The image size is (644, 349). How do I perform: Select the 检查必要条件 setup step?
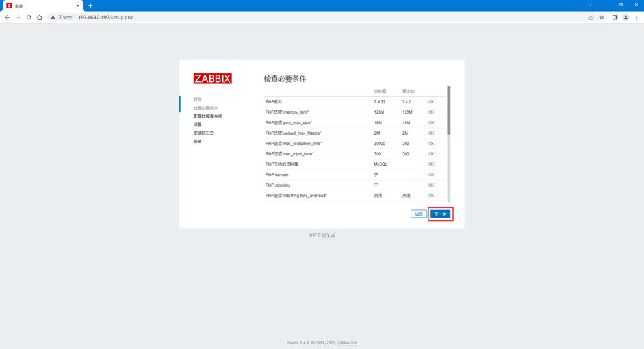[205, 108]
